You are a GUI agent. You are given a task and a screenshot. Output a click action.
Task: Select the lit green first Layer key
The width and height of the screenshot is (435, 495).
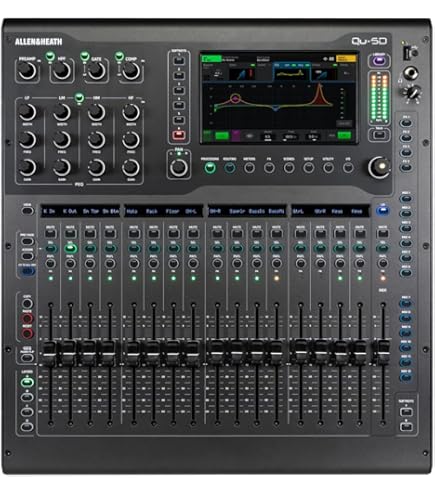(27, 382)
